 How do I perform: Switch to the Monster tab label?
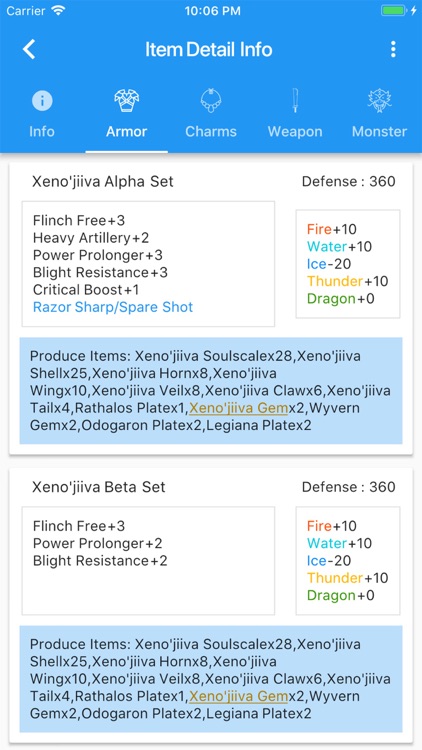pos(379,132)
